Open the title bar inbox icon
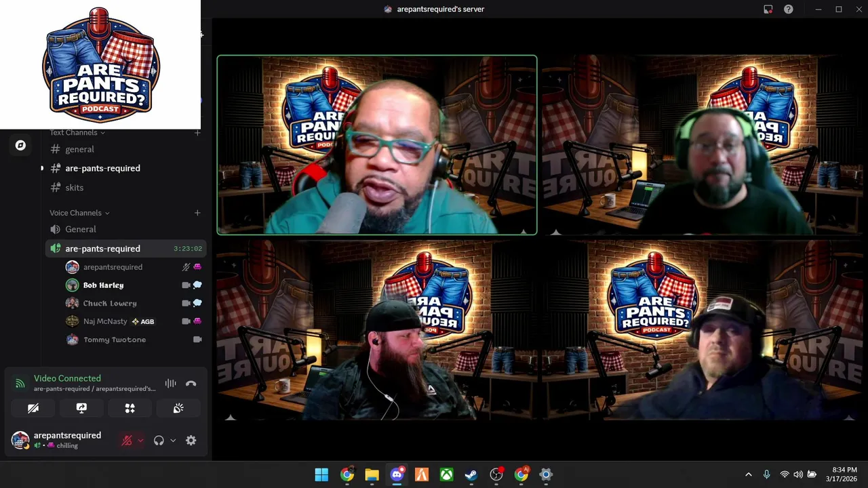The width and height of the screenshot is (868, 488). click(x=768, y=9)
